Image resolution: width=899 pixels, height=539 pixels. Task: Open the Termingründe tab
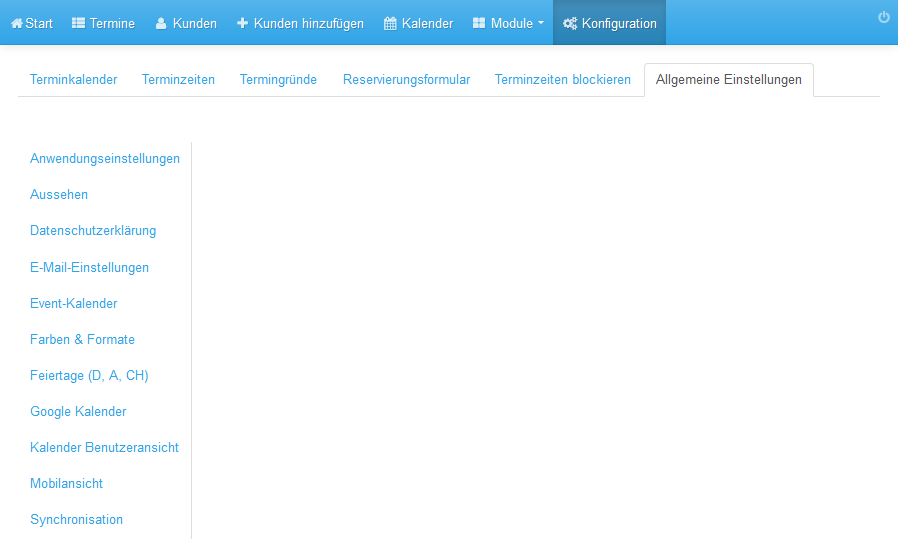(278, 80)
